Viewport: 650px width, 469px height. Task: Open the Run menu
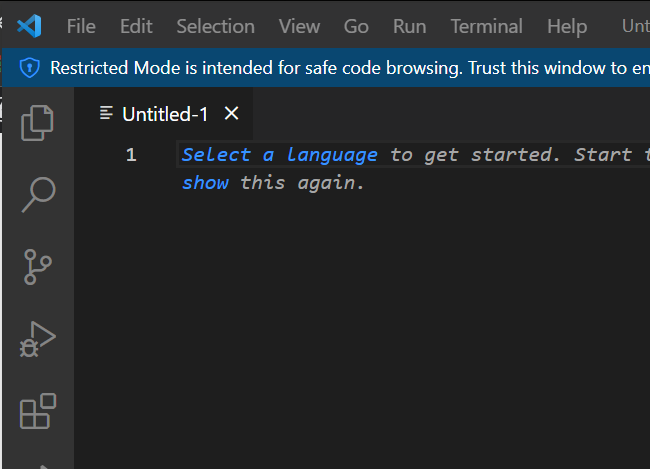[410, 27]
